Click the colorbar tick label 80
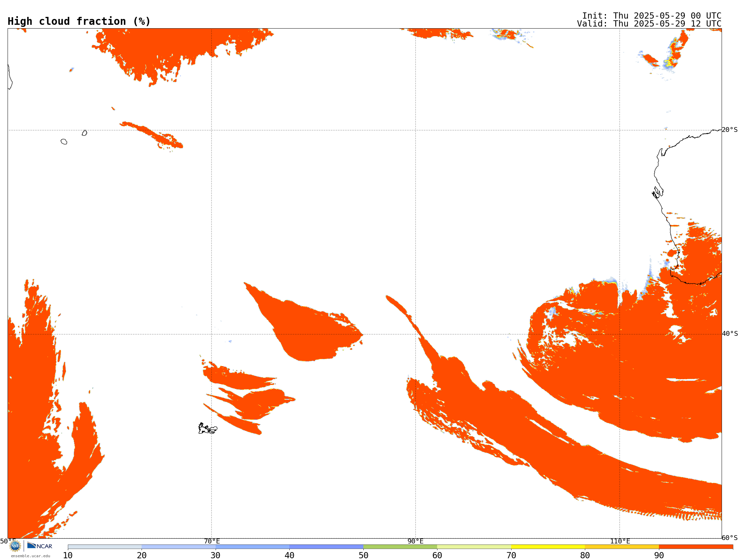This screenshot has height=560, width=744. pos(585,556)
